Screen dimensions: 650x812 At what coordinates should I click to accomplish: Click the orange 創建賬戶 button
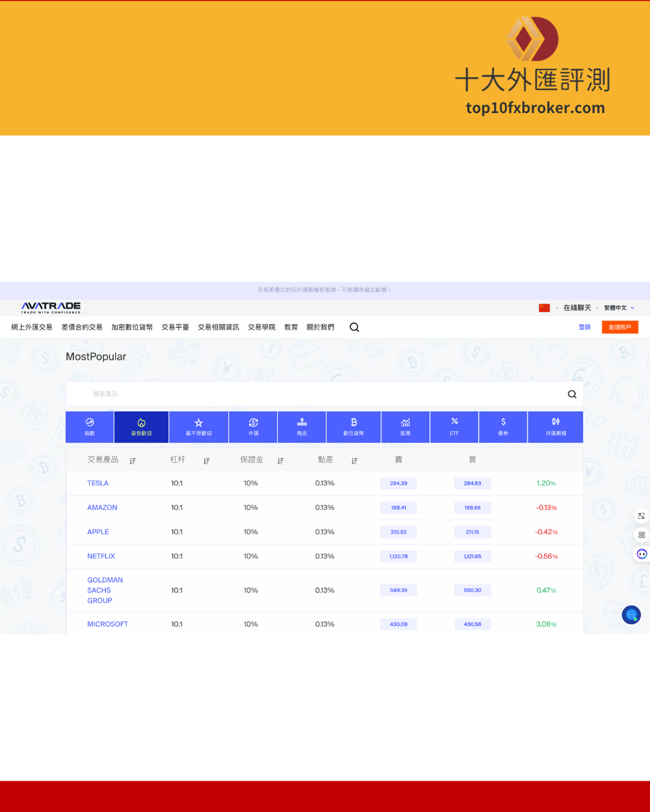coord(620,327)
